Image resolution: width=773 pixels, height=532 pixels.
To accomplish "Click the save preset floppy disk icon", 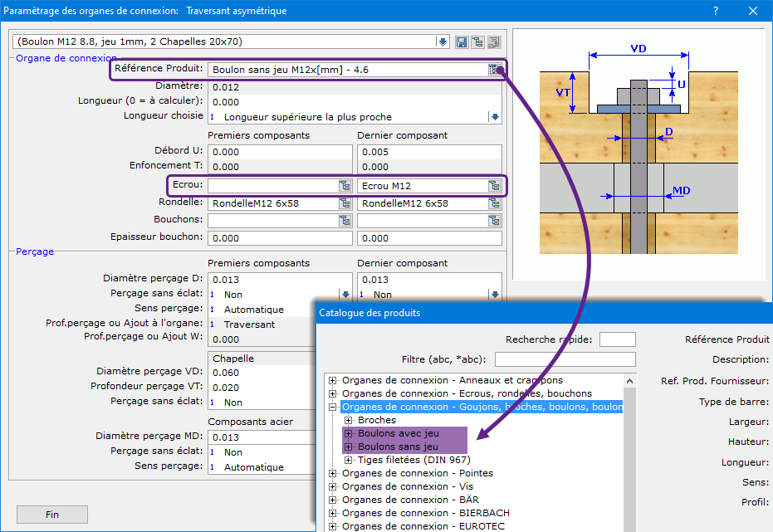I will click(462, 42).
